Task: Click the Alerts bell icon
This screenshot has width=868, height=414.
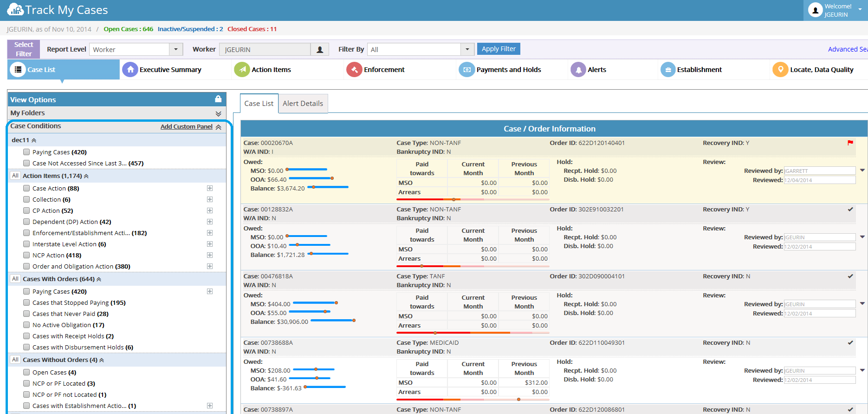Action: pos(578,70)
